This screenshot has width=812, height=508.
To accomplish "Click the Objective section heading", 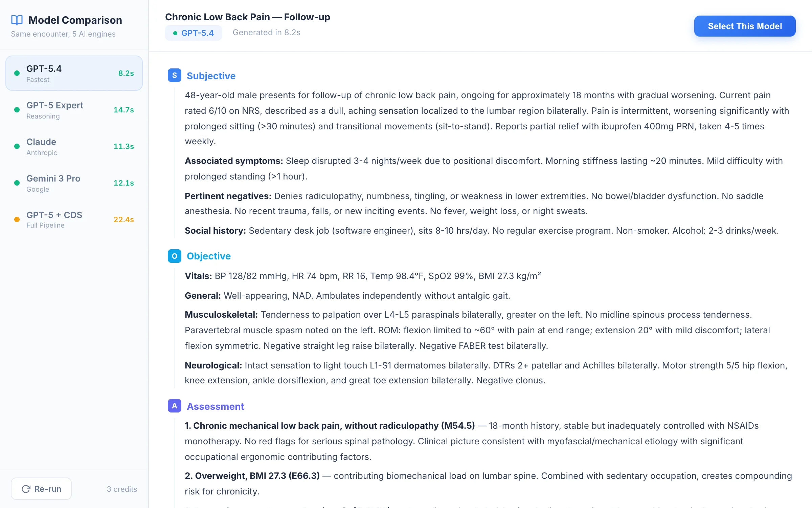I will point(208,256).
